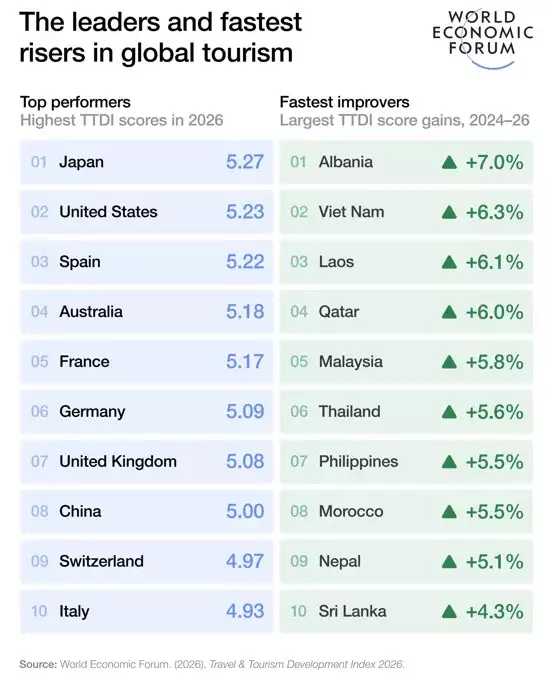Select Philippines row with +5.5%
The width and height of the screenshot is (548, 676).
(406, 462)
